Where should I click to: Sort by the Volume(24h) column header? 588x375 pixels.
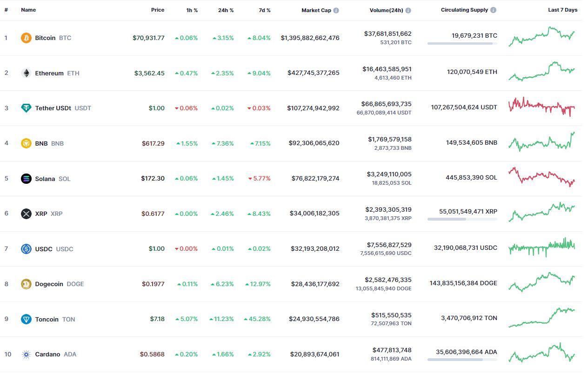pos(386,10)
